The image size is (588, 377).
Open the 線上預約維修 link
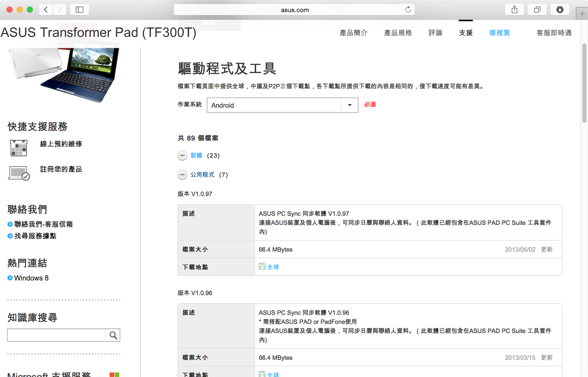[x=61, y=144]
